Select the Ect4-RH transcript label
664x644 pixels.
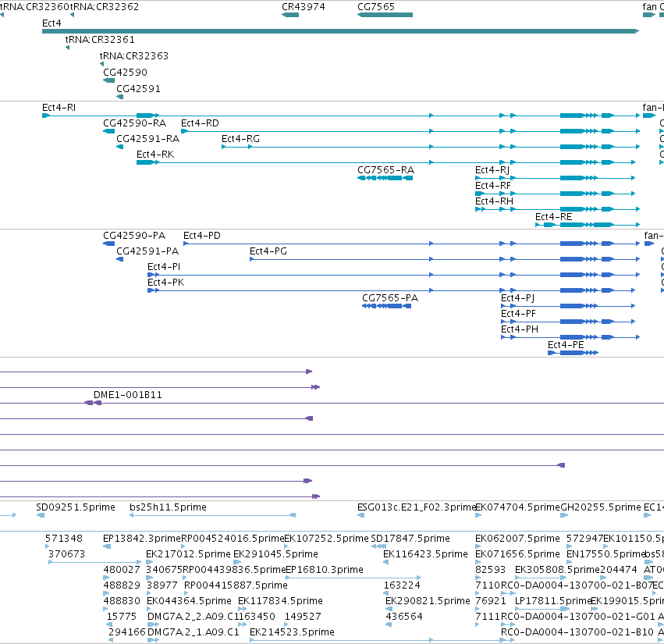point(494,201)
